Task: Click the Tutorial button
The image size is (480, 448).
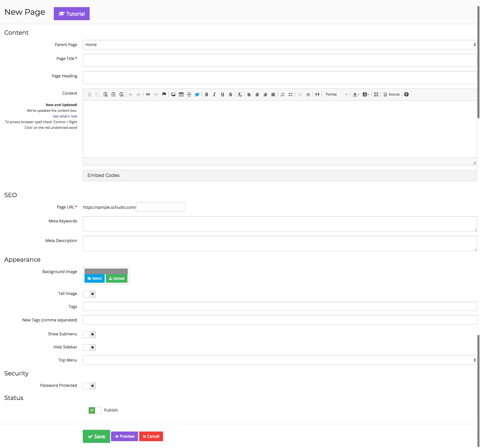Action: tap(71, 13)
